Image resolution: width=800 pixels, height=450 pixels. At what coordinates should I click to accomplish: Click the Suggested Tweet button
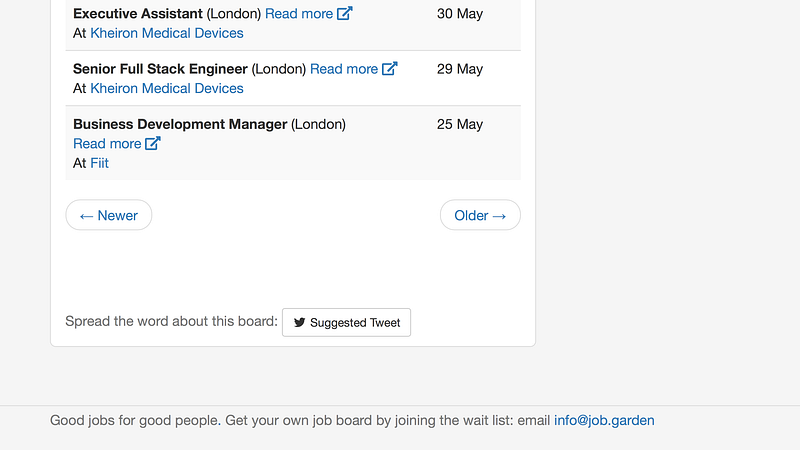[x=346, y=322]
